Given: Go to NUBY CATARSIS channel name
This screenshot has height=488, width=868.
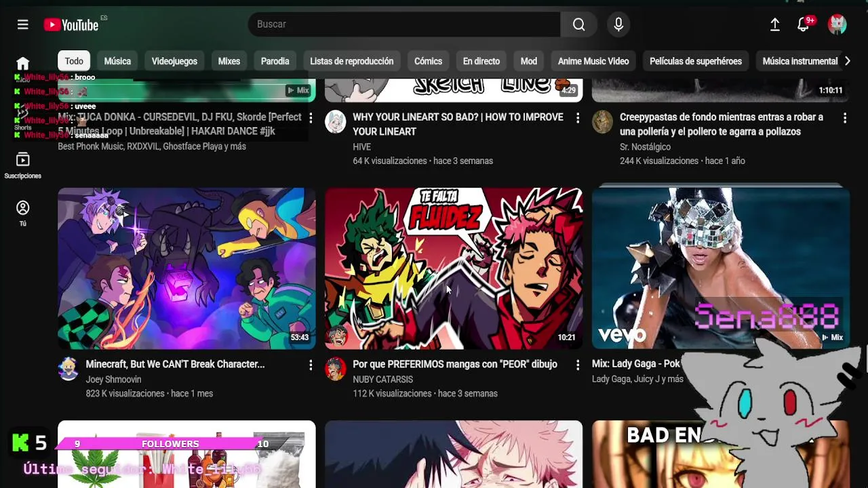Looking at the screenshot, I should coord(382,380).
